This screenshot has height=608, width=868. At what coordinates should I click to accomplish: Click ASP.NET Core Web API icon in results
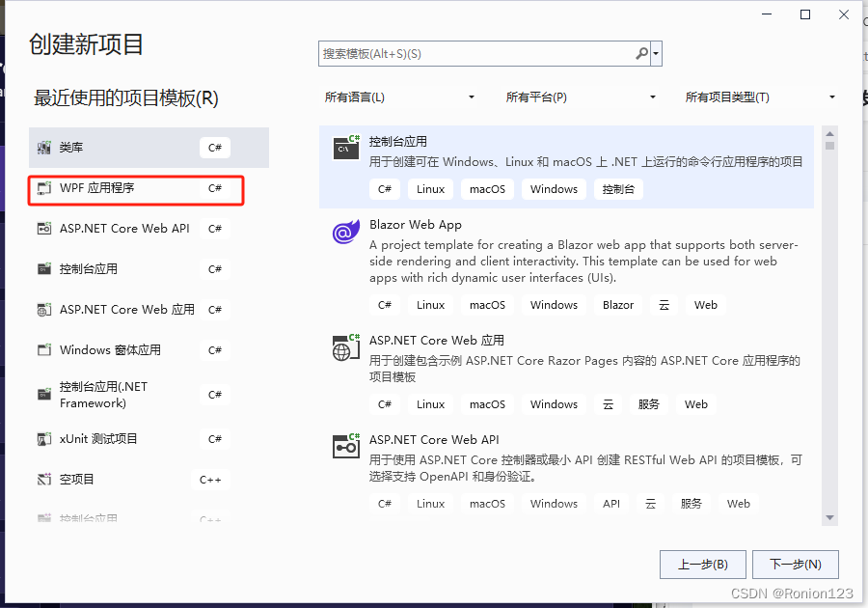click(x=346, y=446)
